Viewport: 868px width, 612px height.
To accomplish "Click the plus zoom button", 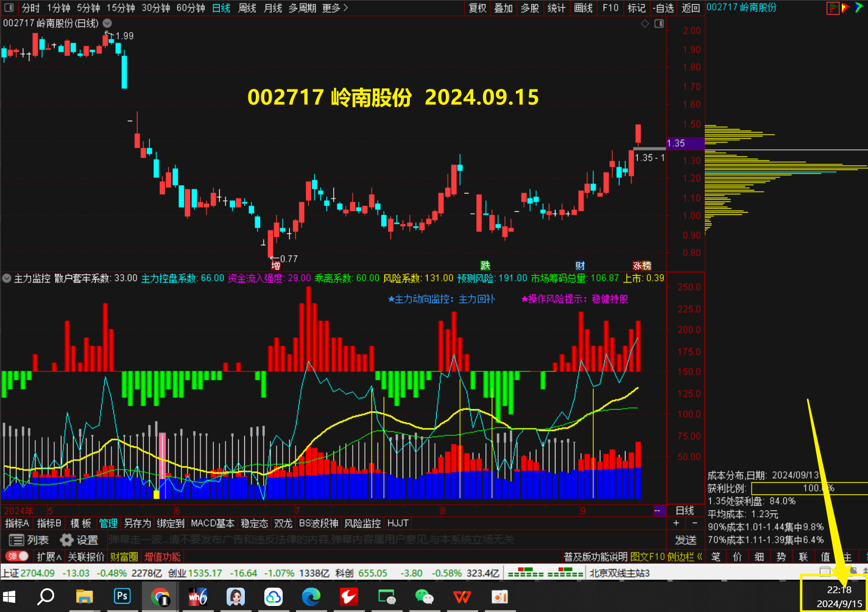I will coord(676,523).
